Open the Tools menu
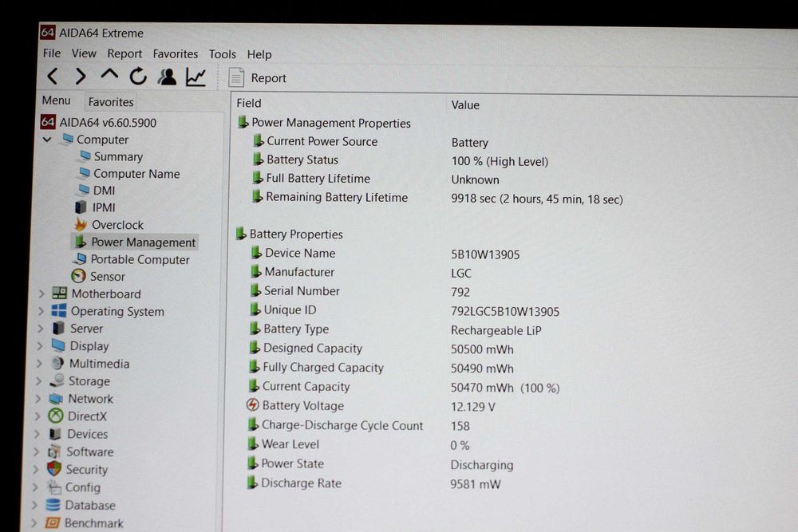 coord(223,54)
